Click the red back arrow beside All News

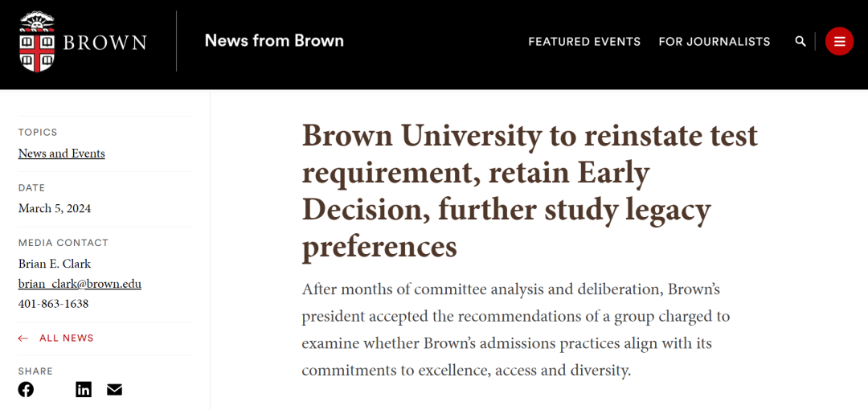(x=23, y=338)
